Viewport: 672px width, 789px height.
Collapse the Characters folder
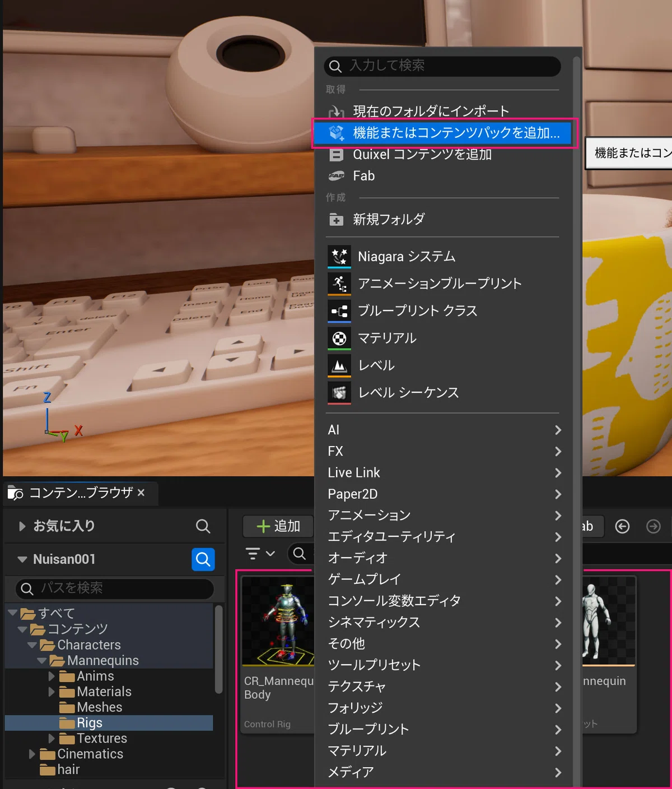coord(32,645)
